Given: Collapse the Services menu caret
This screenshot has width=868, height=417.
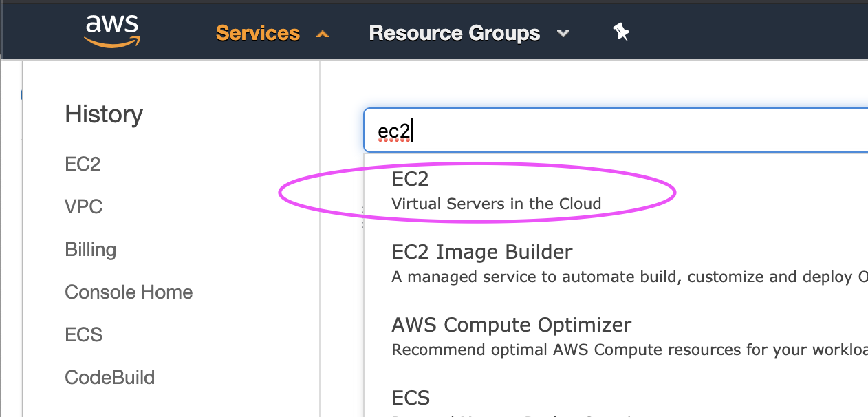Looking at the screenshot, I should click(x=322, y=34).
